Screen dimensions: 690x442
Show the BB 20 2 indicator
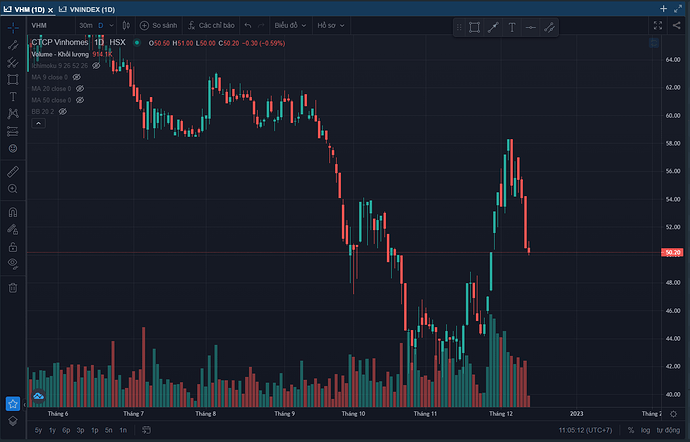pyautogui.click(x=63, y=113)
